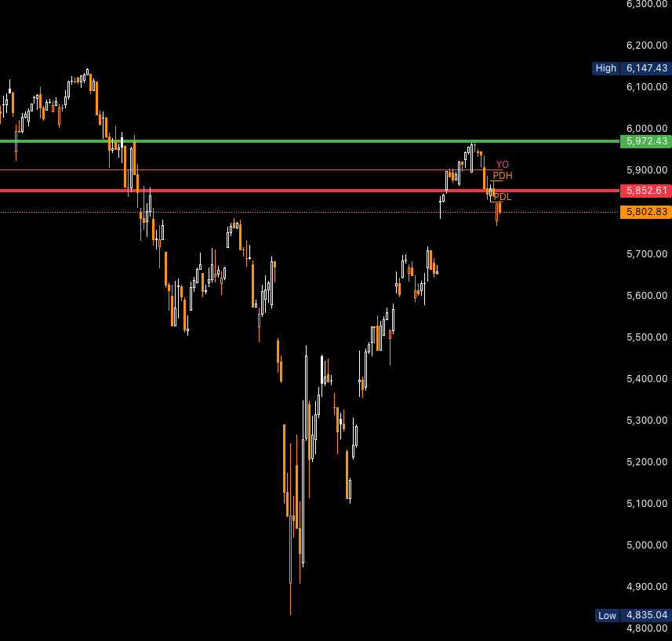Select the orange 5,802.83 current price label
This screenshot has width=672, height=641.
tap(646, 212)
